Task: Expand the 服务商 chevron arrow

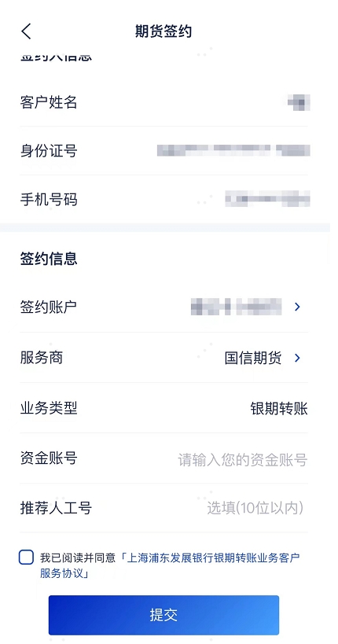Action: [297, 358]
